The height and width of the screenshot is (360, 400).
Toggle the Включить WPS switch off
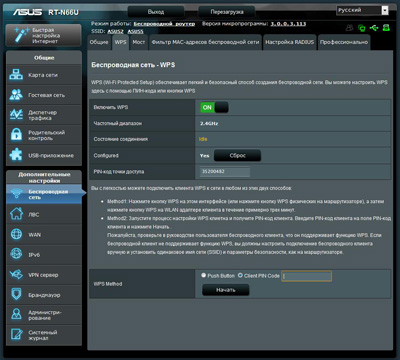[214, 107]
